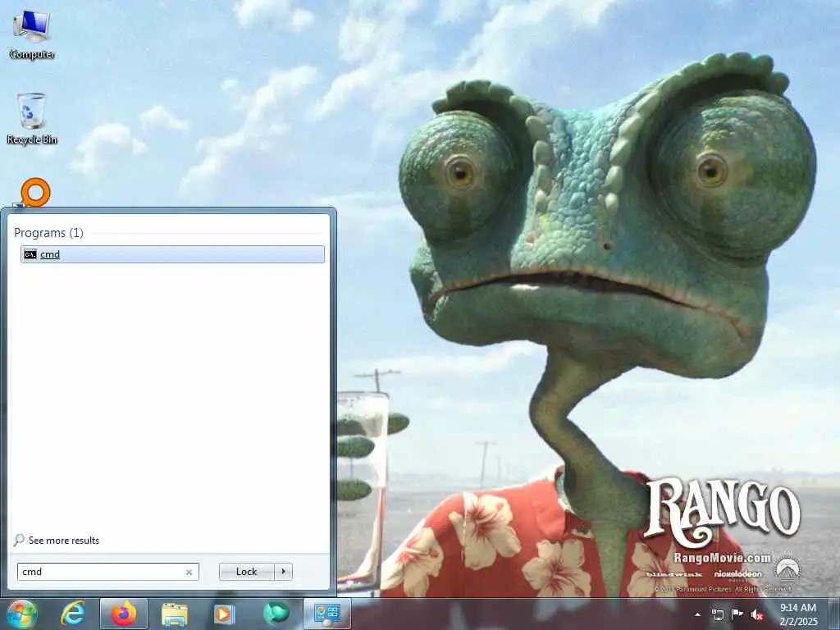This screenshot has height=630, width=840.
Task: Open the Action Center flag icon
Action: 737,614
